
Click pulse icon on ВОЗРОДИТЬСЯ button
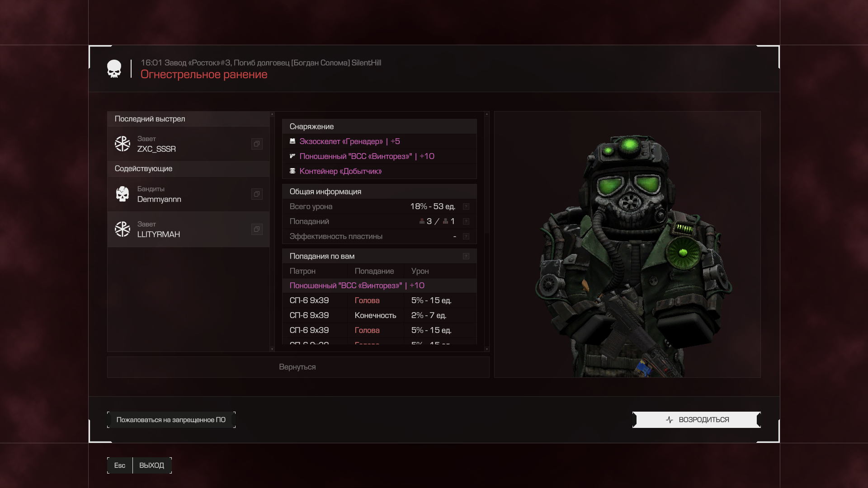point(670,420)
